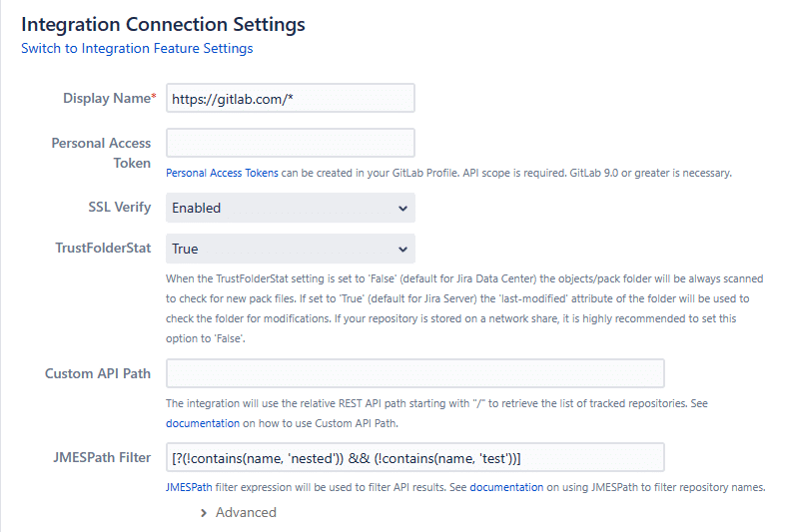Click the Personal Access Token label
Viewport: 786px width, 532px height.
click(101, 153)
